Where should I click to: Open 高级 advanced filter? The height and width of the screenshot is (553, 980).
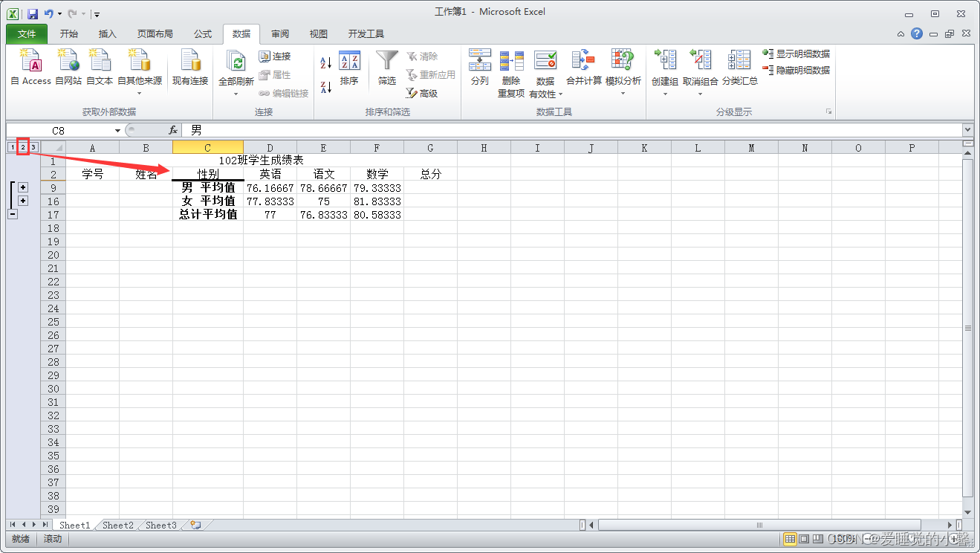tap(422, 94)
